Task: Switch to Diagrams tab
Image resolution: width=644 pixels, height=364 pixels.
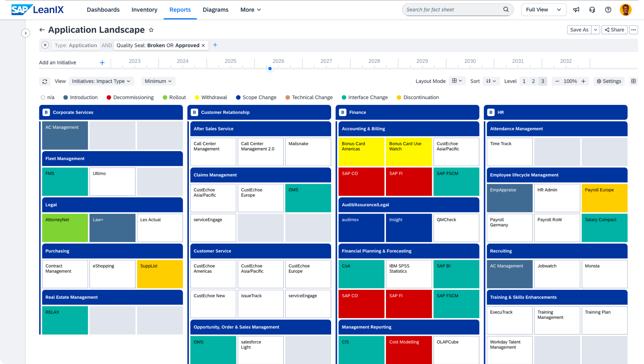Action: click(215, 10)
